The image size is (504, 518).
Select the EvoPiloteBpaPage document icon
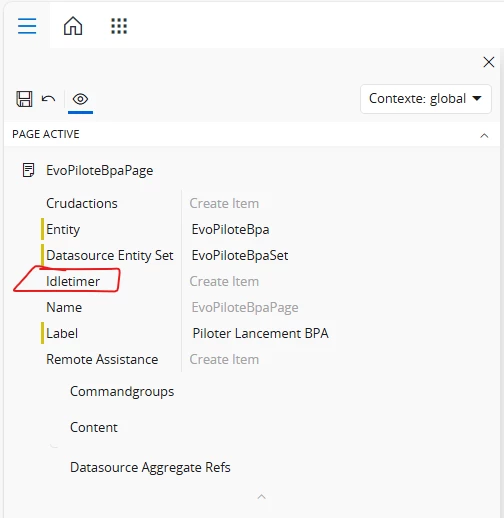tap(28, 170)
